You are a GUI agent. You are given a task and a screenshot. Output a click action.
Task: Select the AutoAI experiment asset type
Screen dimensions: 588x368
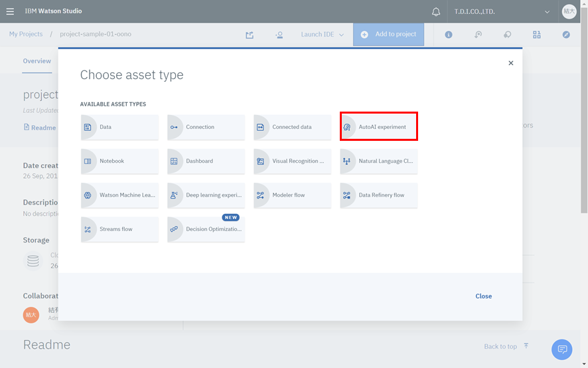pos(379,127)
